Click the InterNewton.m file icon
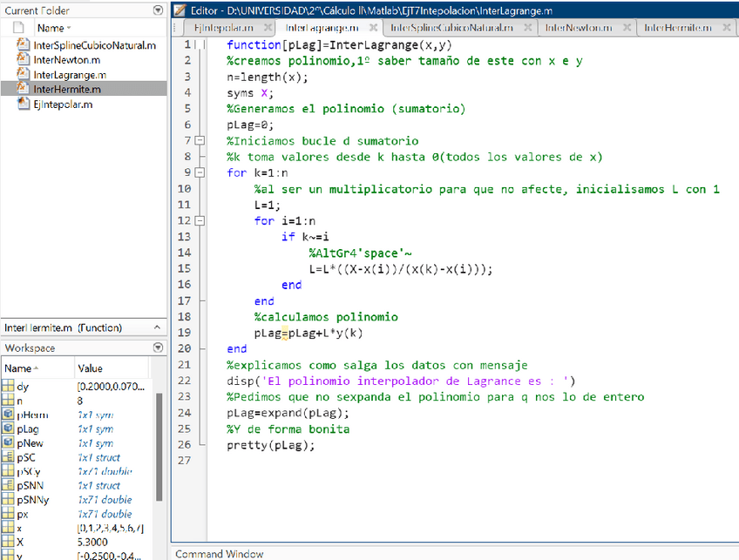Screen dimensions: 739x560 tap(23, 59)
